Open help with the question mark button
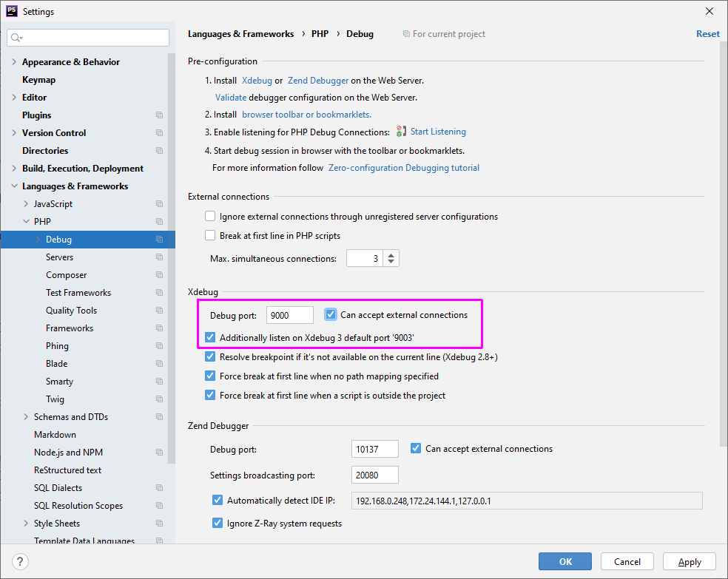Screen dimensions: 728x579 (x=20, y=562)
